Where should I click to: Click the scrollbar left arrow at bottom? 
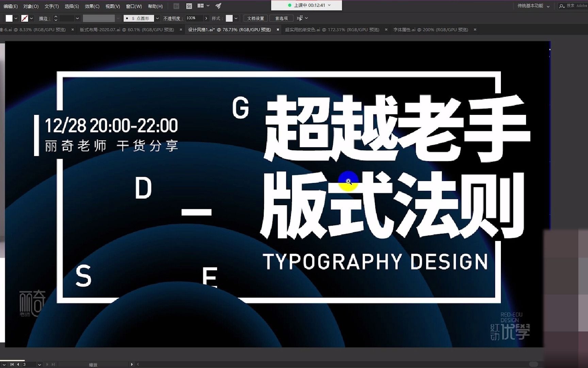point(138,364)
